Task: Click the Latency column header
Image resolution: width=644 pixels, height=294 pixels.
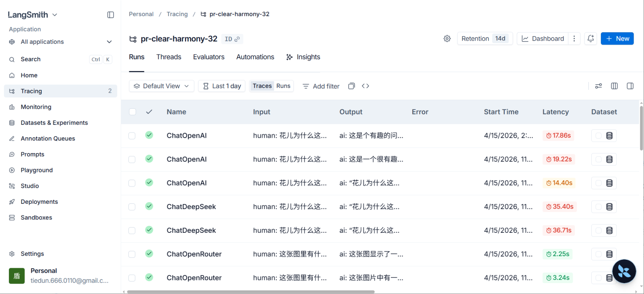Action: pyautogui.click(x=555, y=112)
